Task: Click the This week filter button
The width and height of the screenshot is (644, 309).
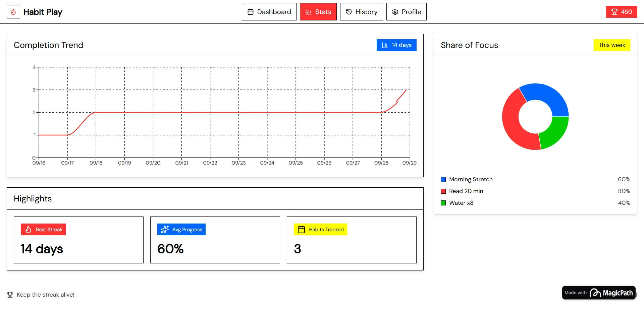Action: [612, 45]
